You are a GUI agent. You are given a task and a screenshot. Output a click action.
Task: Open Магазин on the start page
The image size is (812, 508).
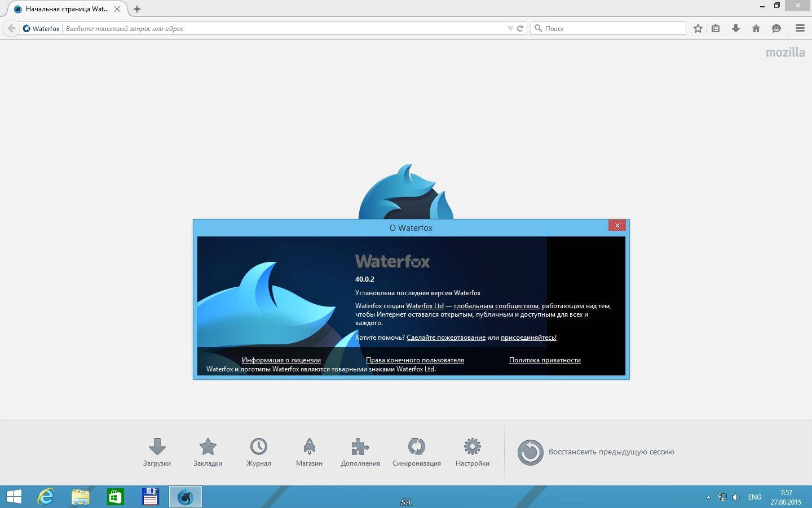[309, 452]
